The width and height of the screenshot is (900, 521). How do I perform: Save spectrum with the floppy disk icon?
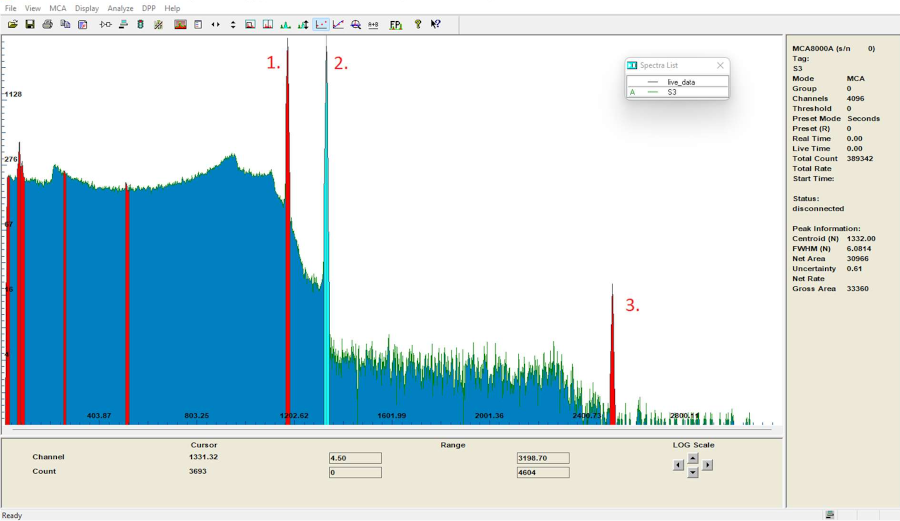coord(30,24)
